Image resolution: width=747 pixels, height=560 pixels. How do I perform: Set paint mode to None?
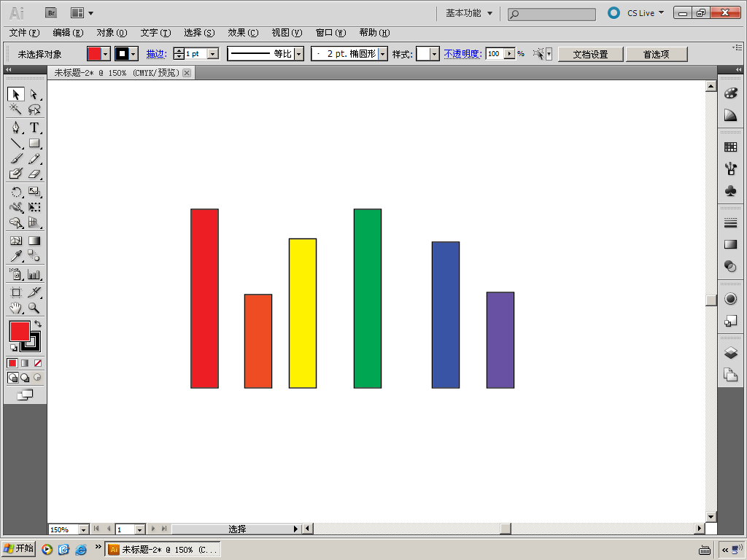click(x=38, y=363)
